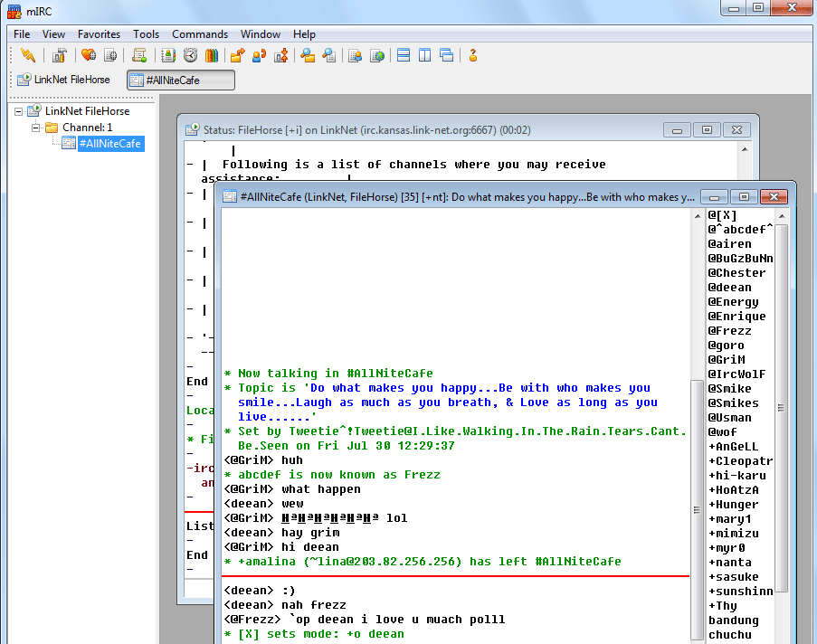Click the About mIRC toolbar icon
817x644 pixels.
point(473,55)
